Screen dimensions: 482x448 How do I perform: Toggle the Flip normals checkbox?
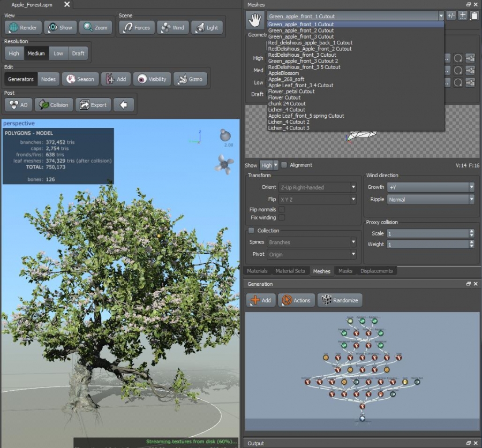[x=282, y=210]
